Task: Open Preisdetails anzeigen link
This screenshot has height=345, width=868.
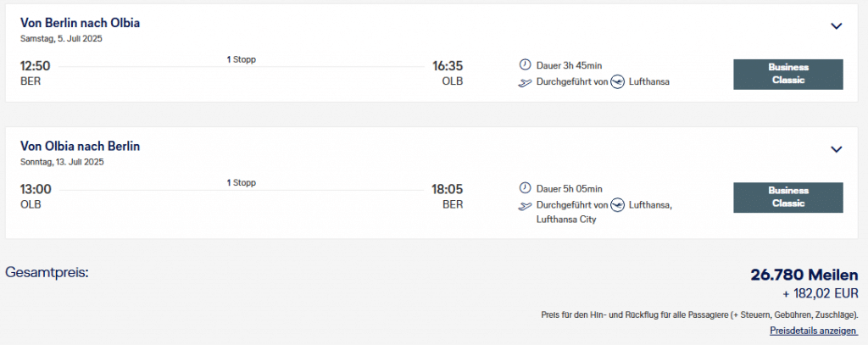Action: (x=814, y=330)
